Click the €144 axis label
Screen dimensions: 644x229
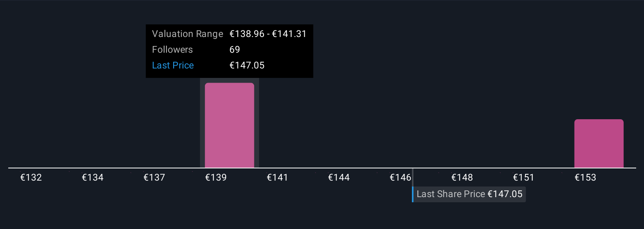point(339,177)
